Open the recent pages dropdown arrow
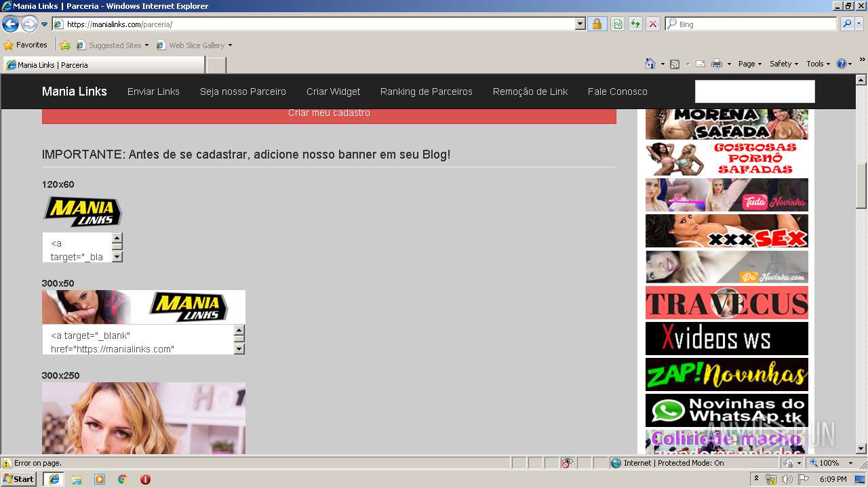This screenshot has width=868, height=488. tap(45, 24)
